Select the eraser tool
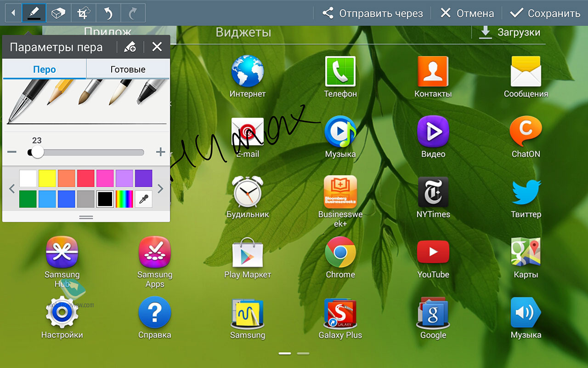The height and width of the screenshot is (368, 588). pyautogui.click(x=59, y=13)
